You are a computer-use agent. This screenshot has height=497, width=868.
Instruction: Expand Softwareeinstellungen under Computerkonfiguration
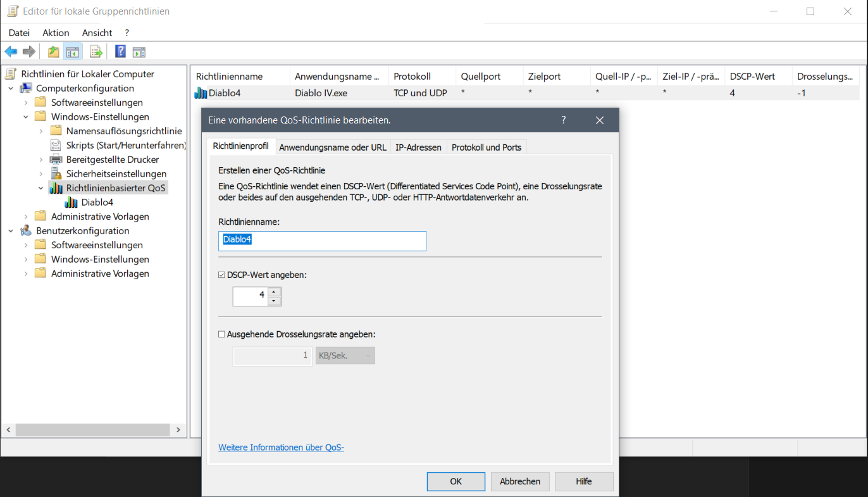(26, 103)
